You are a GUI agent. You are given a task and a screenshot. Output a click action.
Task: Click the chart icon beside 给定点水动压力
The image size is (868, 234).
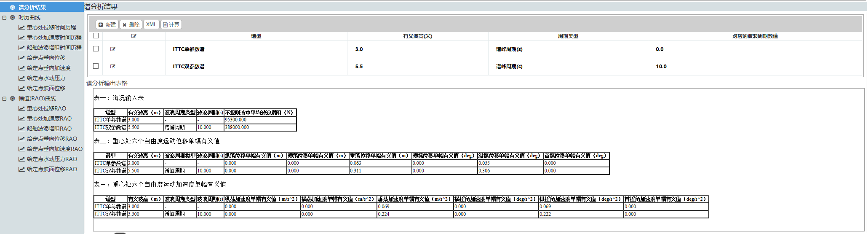(x=21, y=78)
